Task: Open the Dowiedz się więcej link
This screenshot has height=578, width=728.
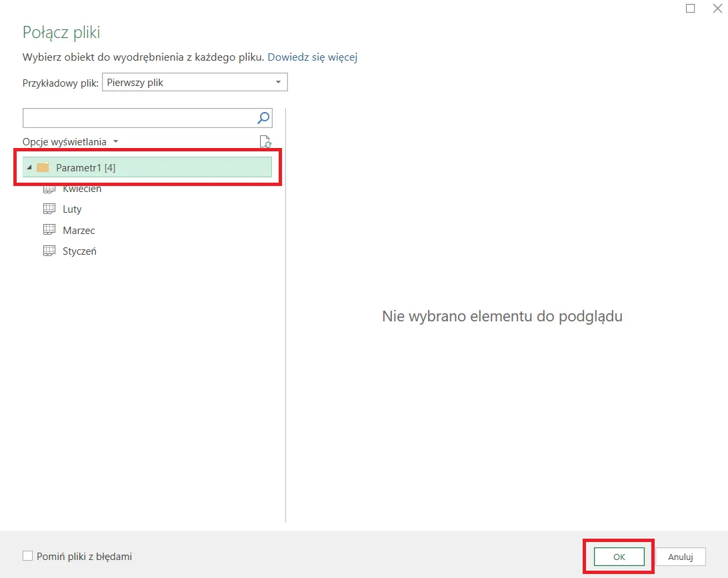Action: click(313, 57)
